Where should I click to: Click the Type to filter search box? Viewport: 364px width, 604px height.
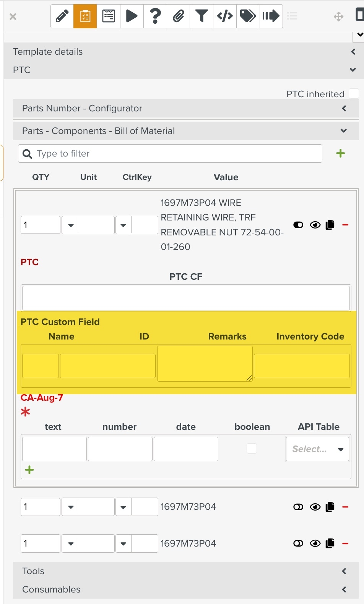coord(176,153)
